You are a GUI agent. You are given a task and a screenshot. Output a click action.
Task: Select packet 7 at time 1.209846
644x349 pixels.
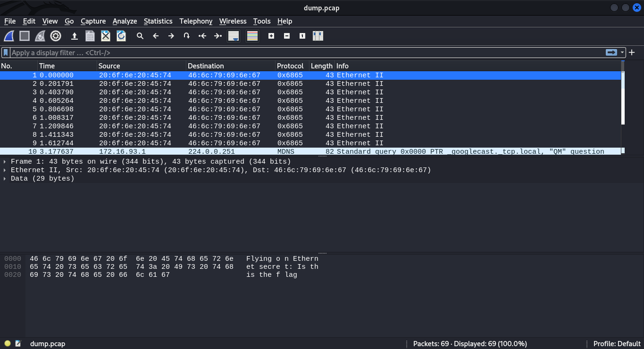[310, 126]
